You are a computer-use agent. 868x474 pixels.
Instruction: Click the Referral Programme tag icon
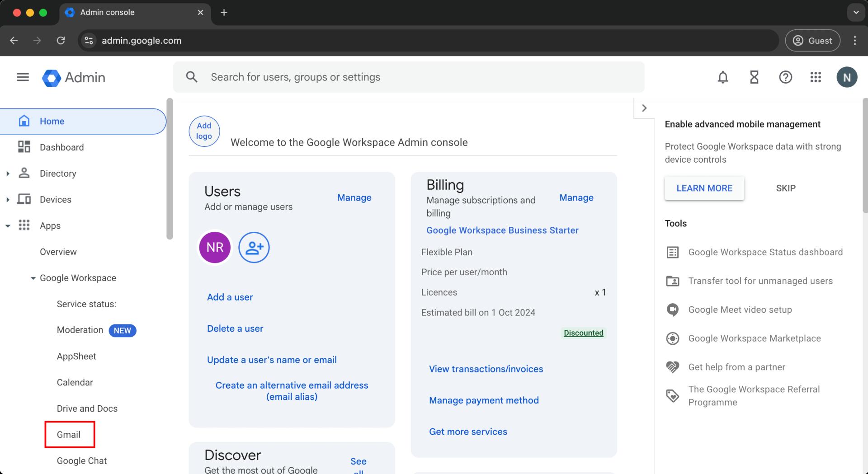click(673, 396)
